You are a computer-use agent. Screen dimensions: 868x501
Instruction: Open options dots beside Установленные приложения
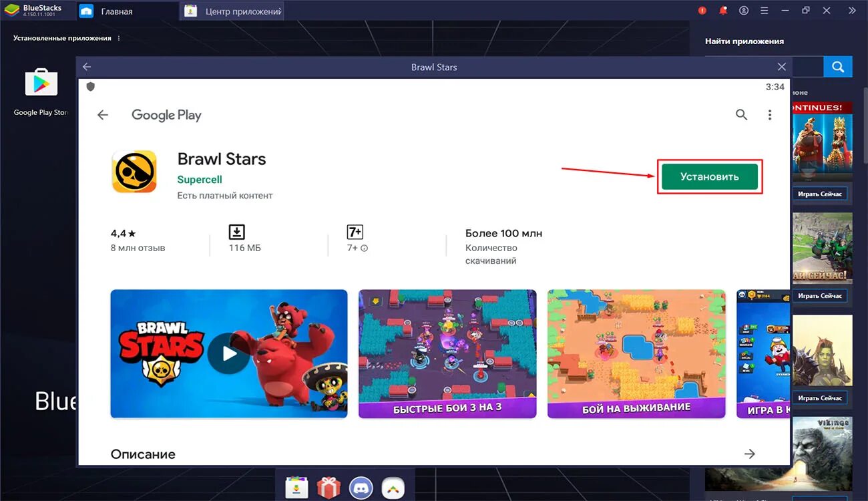tap(119, 38)
